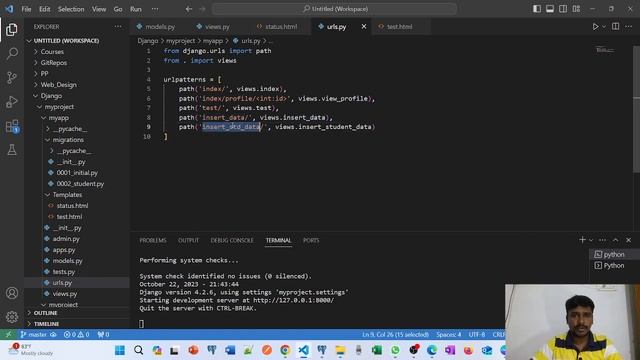The height and width of the screenshot is (360, 640).
Task: Open the Selection menu
Action: click(x=71, y=9)
